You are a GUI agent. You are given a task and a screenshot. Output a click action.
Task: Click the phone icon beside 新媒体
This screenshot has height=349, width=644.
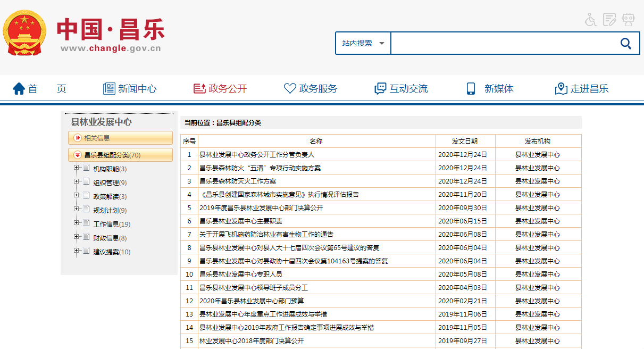(471, 89)
